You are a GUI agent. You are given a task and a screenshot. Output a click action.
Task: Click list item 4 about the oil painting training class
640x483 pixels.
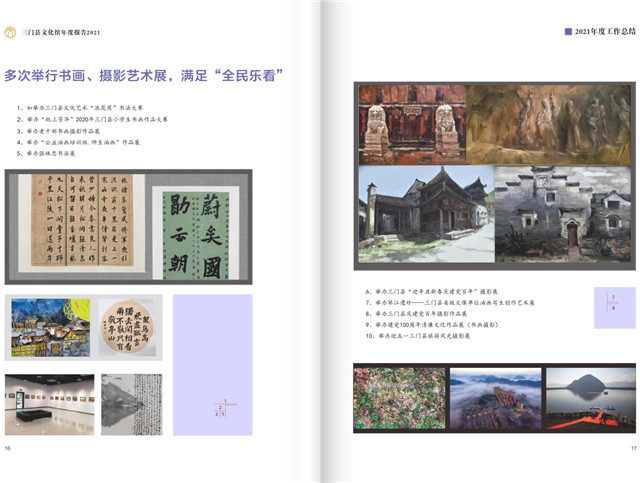(78, 142)
